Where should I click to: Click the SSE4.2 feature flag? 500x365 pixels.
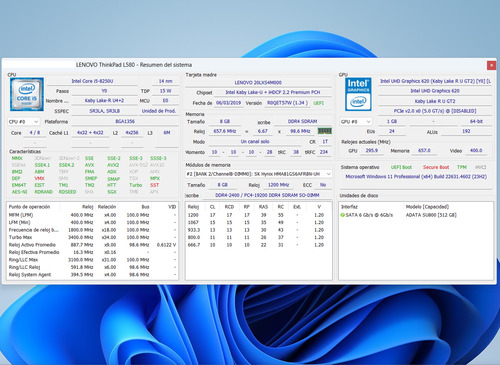pos(66,165)
